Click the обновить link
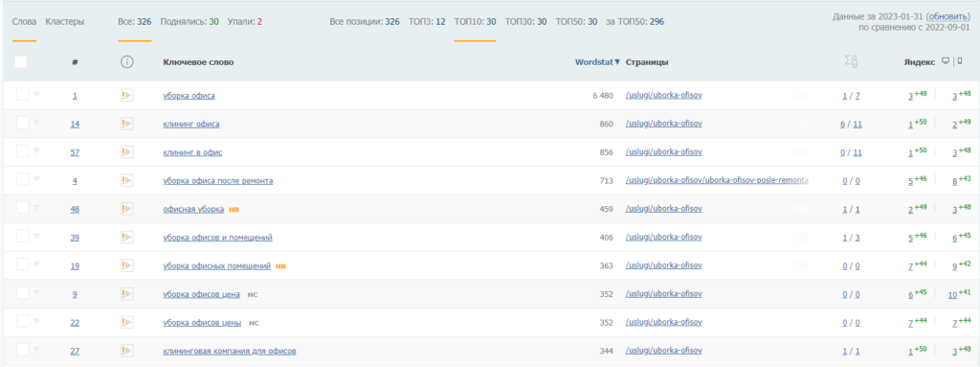Viewport: 980px width, 367px height. pyautogui.click(x=948, y=17)
